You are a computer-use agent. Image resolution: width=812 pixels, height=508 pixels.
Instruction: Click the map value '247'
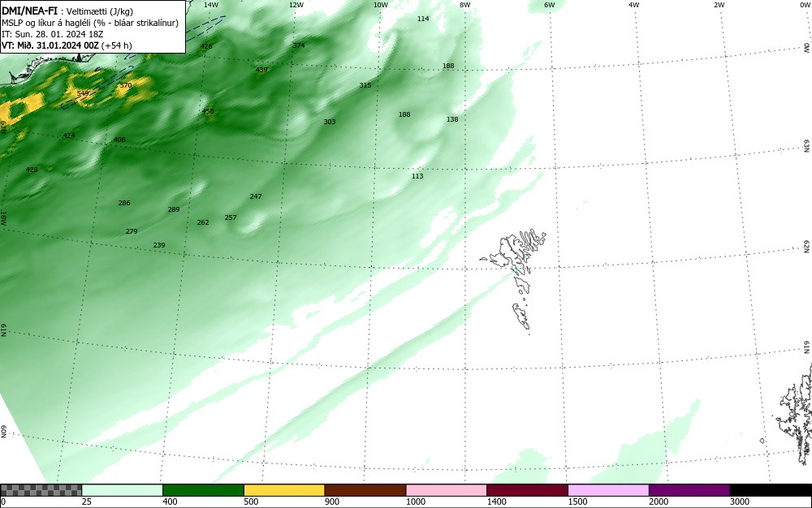tap(256, 196)
